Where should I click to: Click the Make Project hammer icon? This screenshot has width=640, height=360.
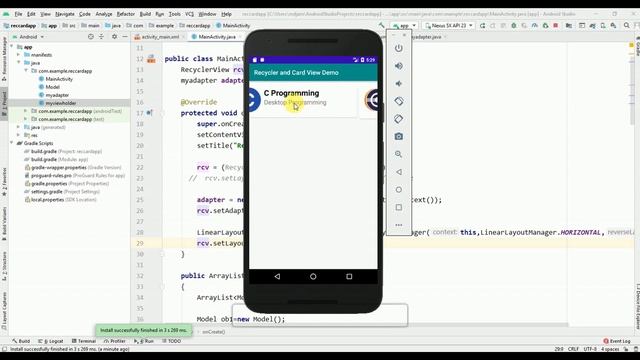click(x=381, y=25)
